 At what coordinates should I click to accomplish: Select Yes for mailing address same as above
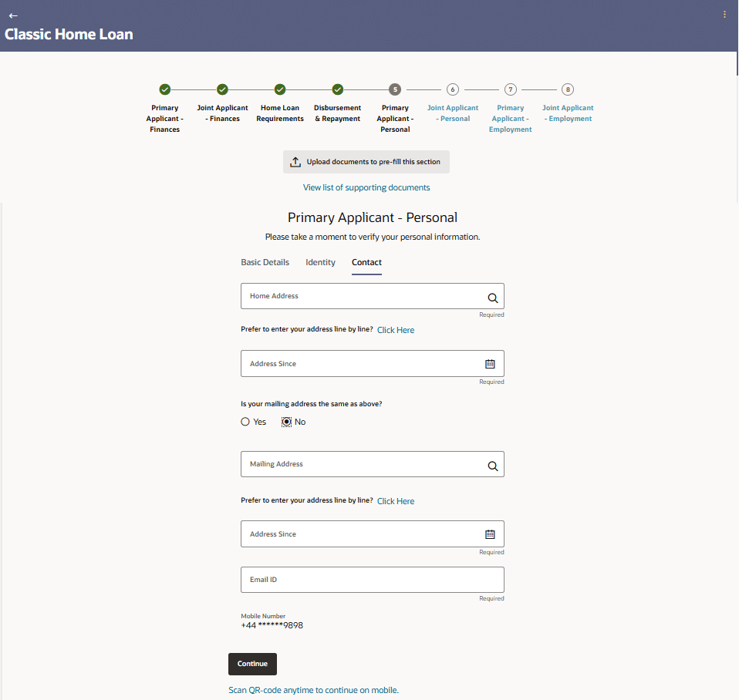(x=245, y=422)
